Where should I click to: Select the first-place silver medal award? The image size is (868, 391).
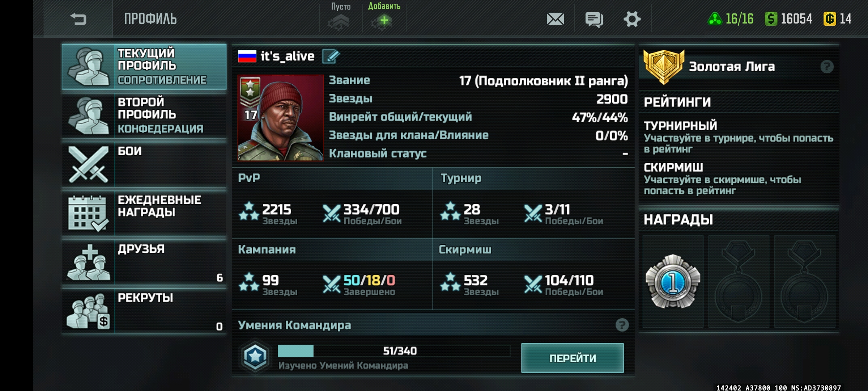pos(673,281)
